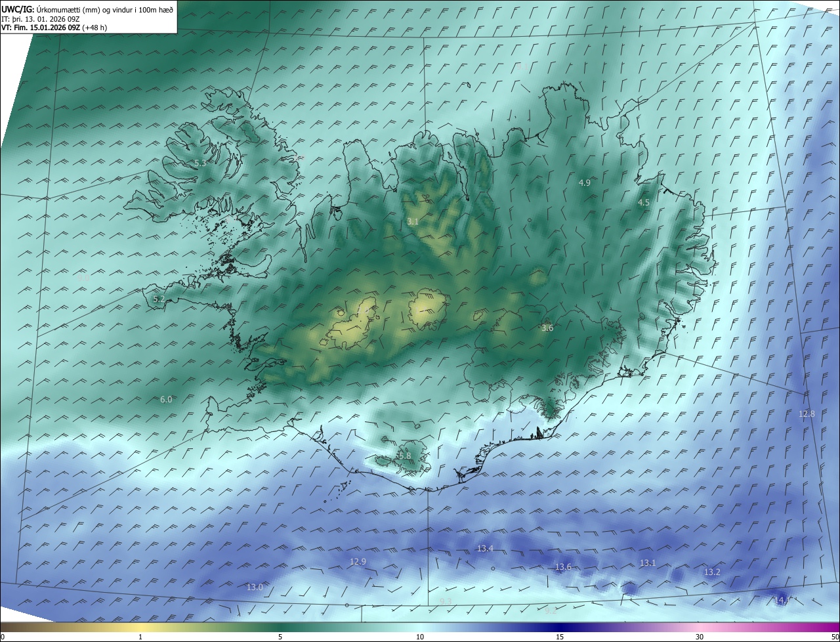Image resolution: width=840 pixels, height=642 pixels.
Task: Click the 5.8 value on the south glacier
Action: pyautogui.click(x=405, y=456)
